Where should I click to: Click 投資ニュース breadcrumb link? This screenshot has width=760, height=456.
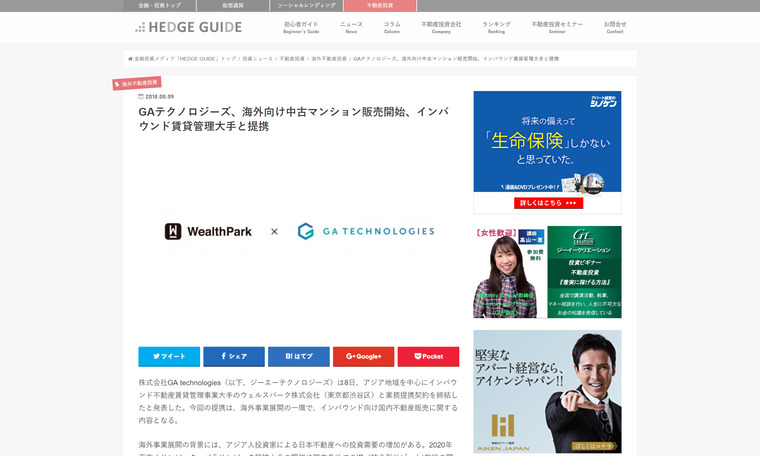tap(257, 59)
